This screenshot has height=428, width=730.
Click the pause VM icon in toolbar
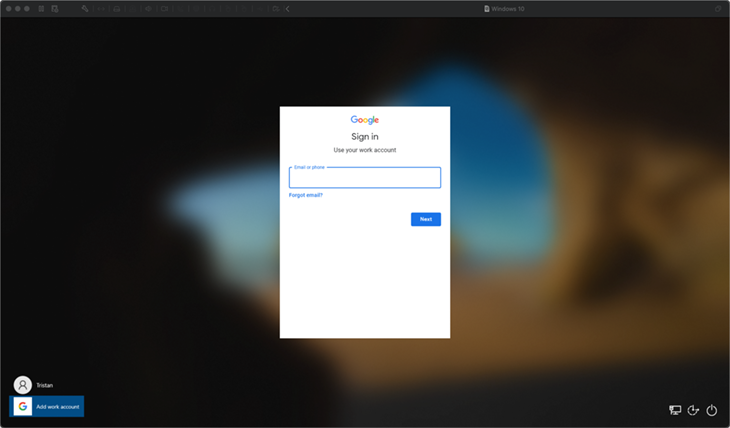pyautogui.click(x=41, y=8)
